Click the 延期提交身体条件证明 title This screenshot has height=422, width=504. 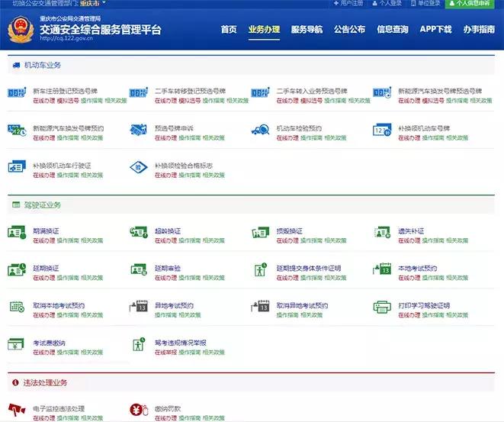(x=309, y=269)
